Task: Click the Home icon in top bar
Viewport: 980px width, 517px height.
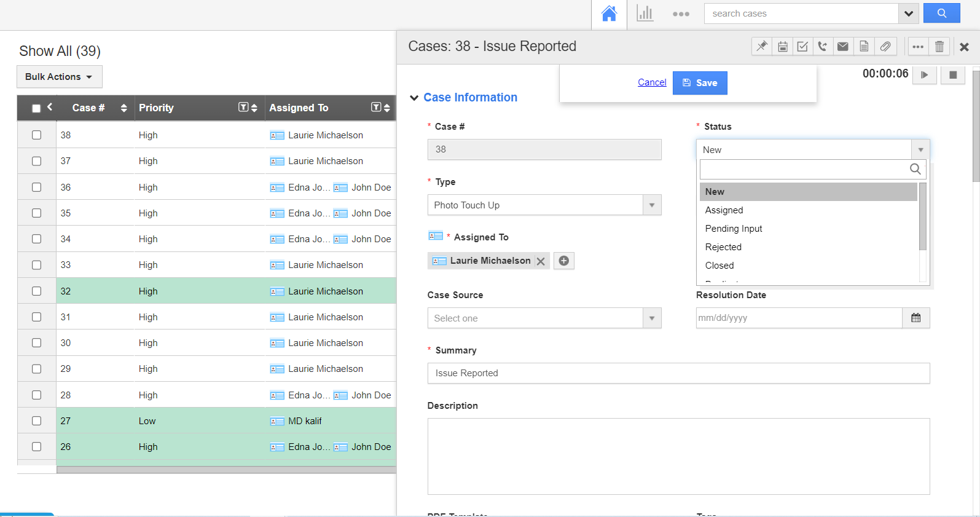Action: [609, 14]
